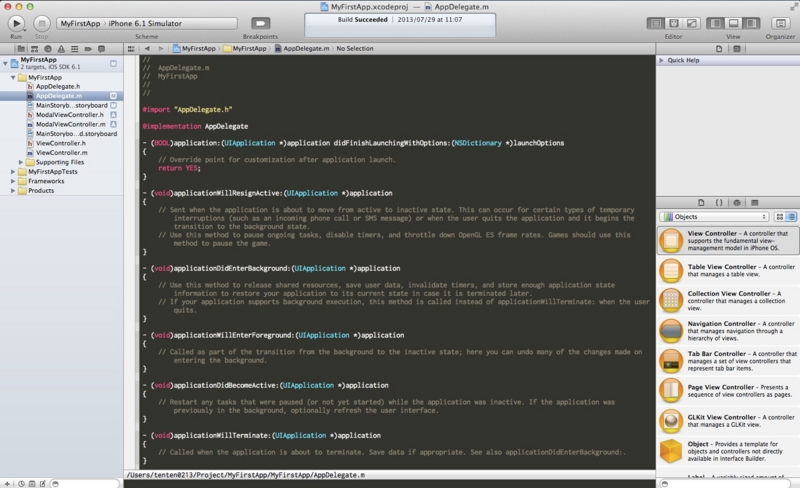The width and height of the screenshot is (800, 488).
Task: Select View Controller library object
Action: click(728, 240)
